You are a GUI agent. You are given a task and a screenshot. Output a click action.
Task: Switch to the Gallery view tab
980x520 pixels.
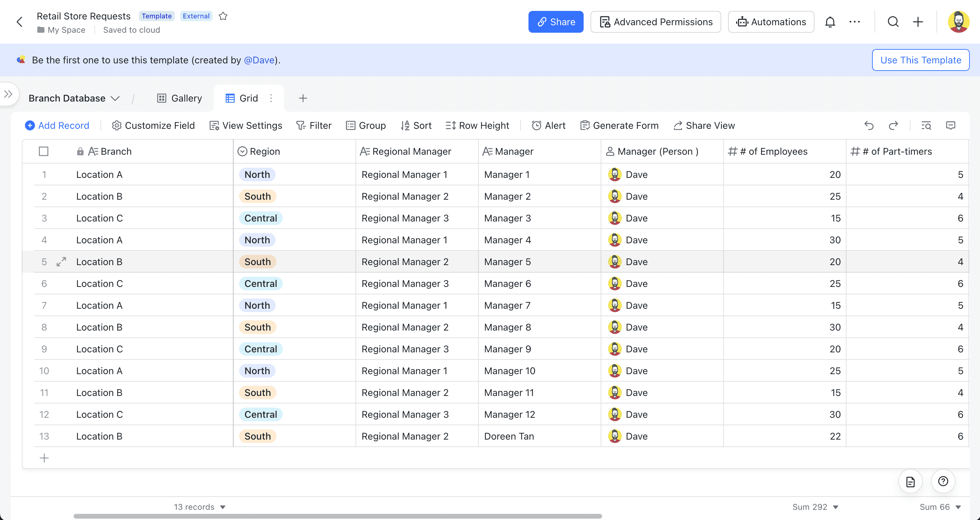[x=179, y=98]
